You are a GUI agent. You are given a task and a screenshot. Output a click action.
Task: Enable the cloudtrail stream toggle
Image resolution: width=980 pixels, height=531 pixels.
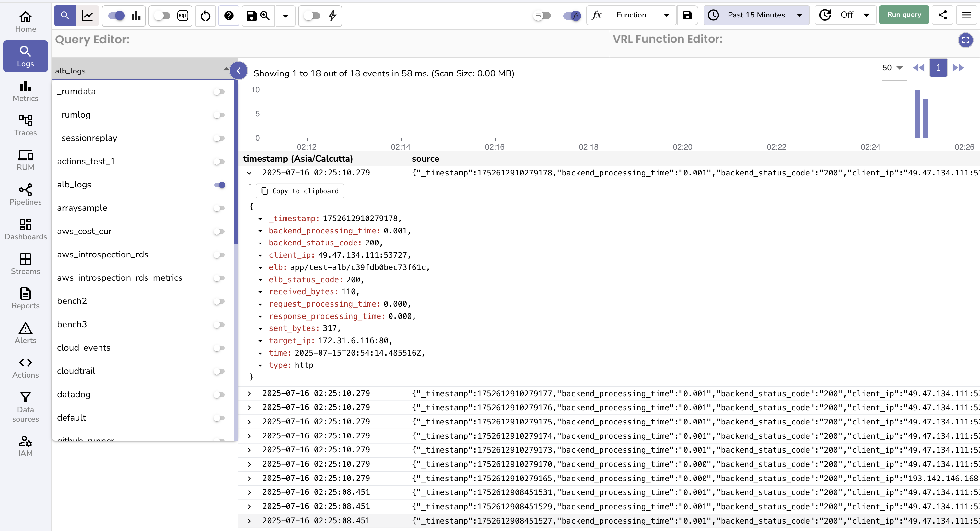tap(219, 371)
